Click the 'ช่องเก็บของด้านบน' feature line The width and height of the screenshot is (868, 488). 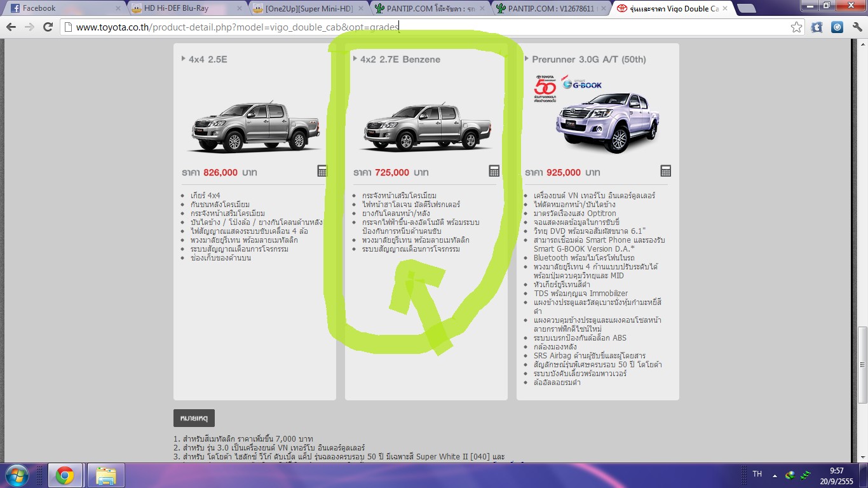click(220, 258)
